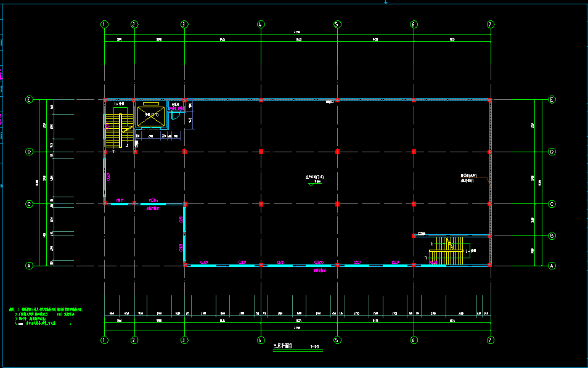This screenshot has width=588, height=368.
Task: Select grid axis bubble 4 at top
Action: [x=261, y=25]
